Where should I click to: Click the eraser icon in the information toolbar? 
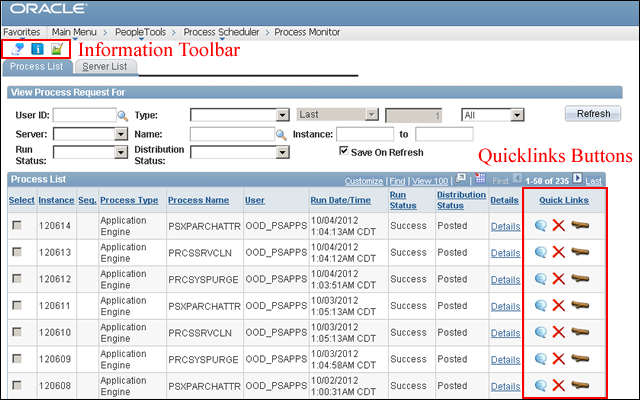click(17, 49)
